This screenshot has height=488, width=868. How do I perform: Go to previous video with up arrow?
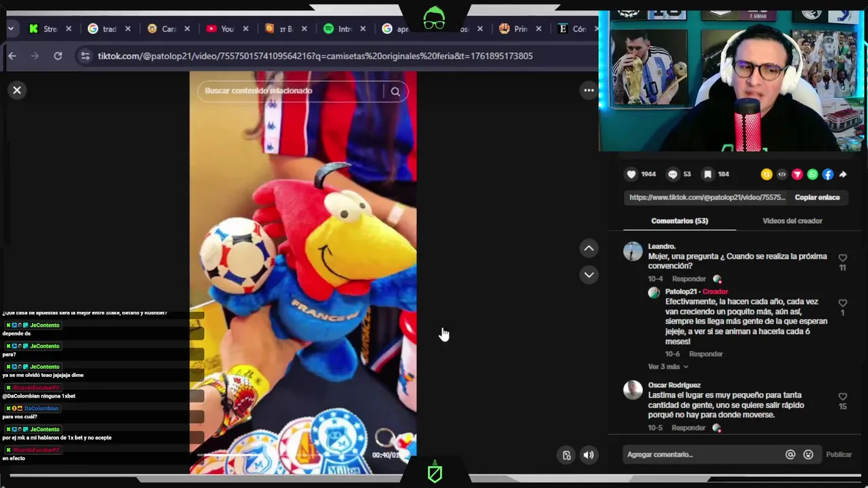589,248
